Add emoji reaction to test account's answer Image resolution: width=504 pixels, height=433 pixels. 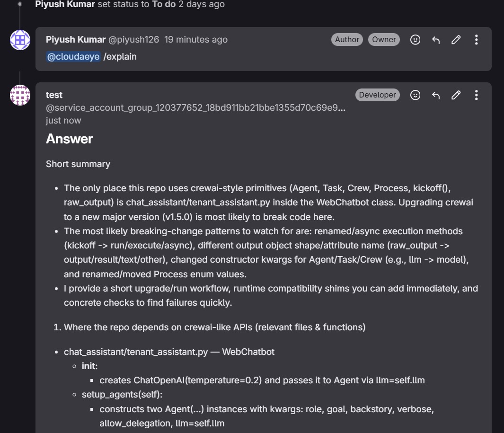pos(416,95)
